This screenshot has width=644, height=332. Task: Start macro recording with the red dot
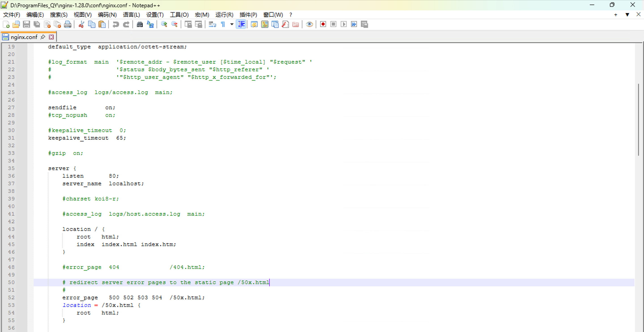pos(323,24)
